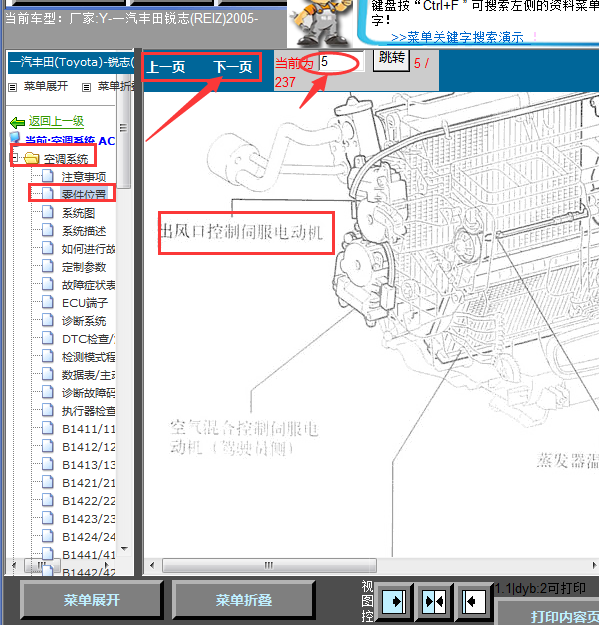Image resolution: width=599 pixels, height=625 pixels.
Task: Open the B1411/11 trouble code page
Action: tap(88, 429)
